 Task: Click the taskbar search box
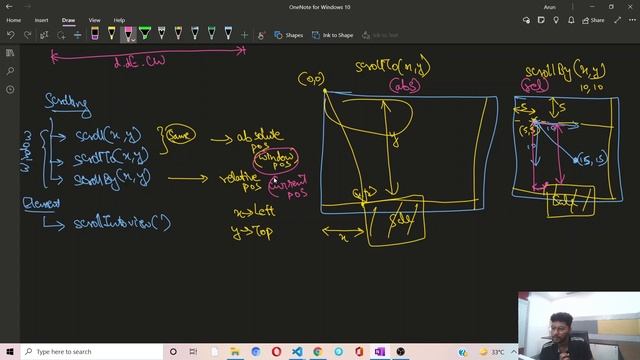coord(92,351)
